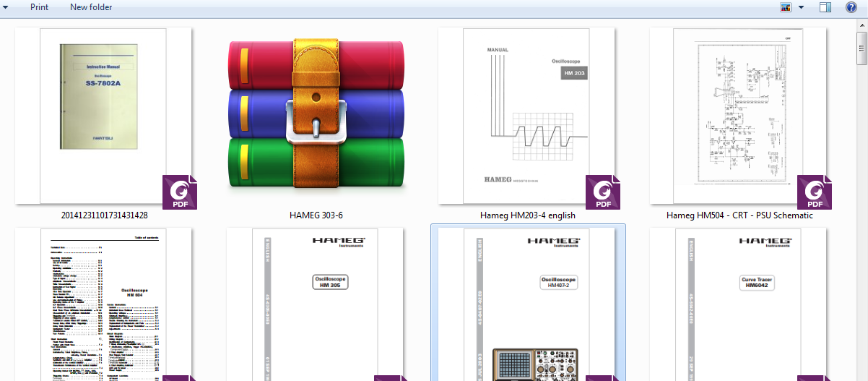This screenshot has width=868, height=381.
Task: Create a New folder from the toolbar
Action: (91, 7)
